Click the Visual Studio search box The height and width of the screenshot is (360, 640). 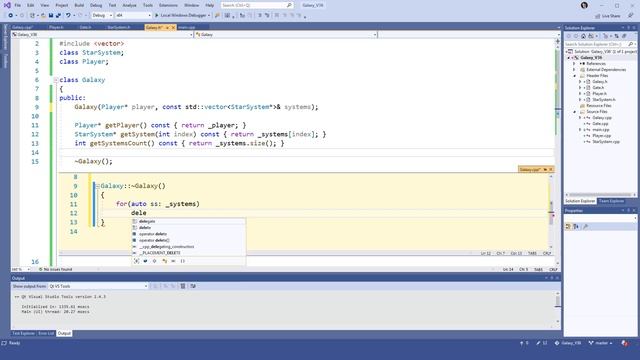point(257,5)
